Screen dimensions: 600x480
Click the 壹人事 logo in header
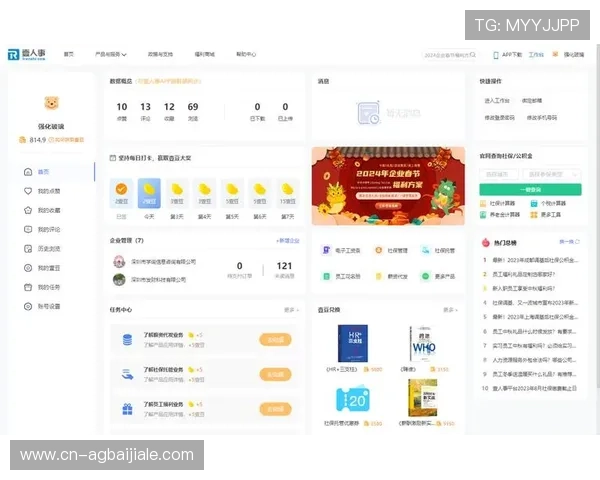coord(26,54)
